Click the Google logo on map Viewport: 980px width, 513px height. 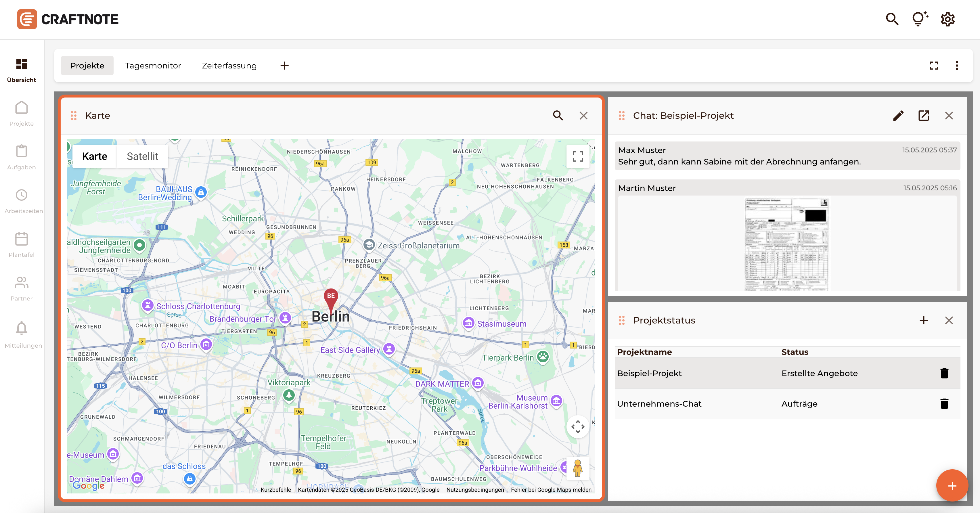[89, 485]
